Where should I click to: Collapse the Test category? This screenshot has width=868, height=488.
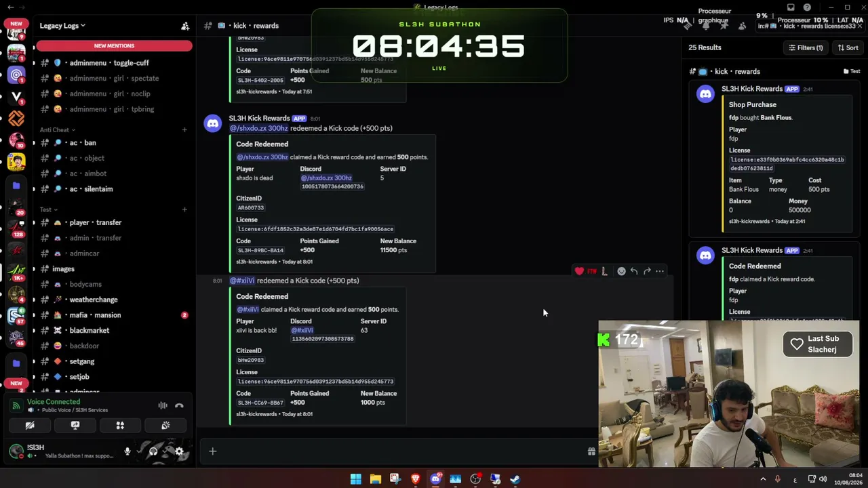[x=48, y=209]
